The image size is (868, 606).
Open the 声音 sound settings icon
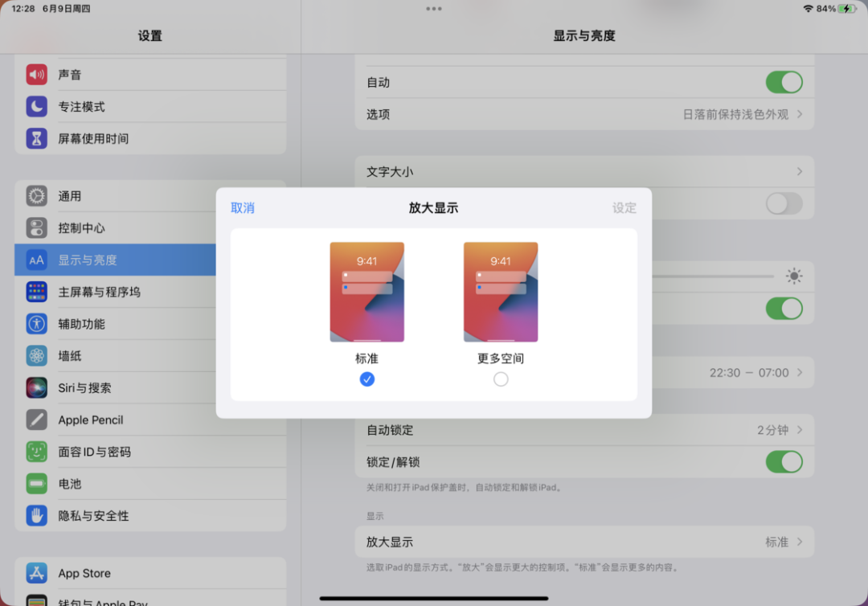[36, 74]
